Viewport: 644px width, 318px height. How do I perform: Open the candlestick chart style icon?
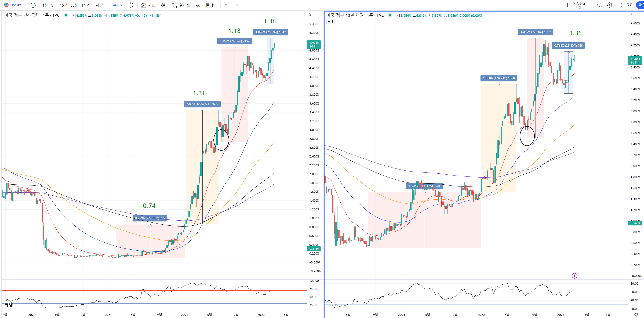tap(132, 5)
